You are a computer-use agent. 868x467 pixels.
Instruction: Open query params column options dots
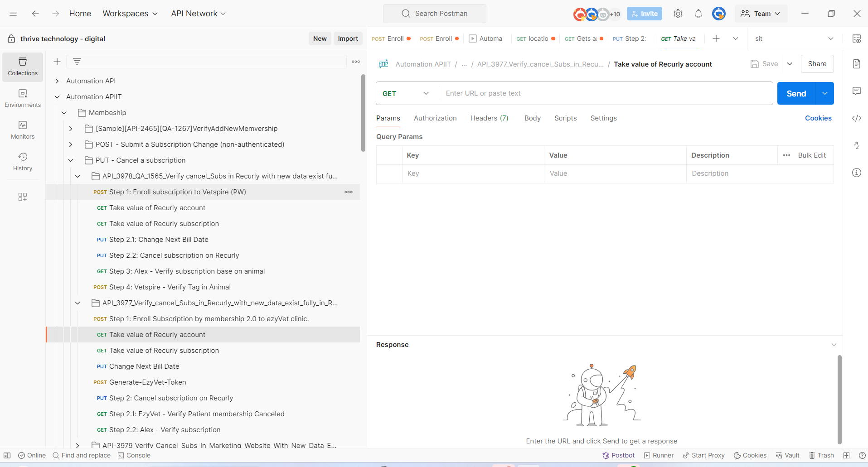coord(787,155)
